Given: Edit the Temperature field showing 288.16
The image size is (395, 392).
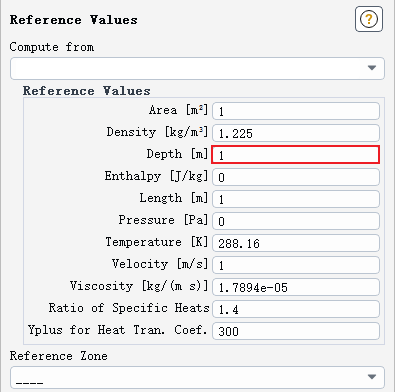Looking at the screenshot, I should coord(296,243).
